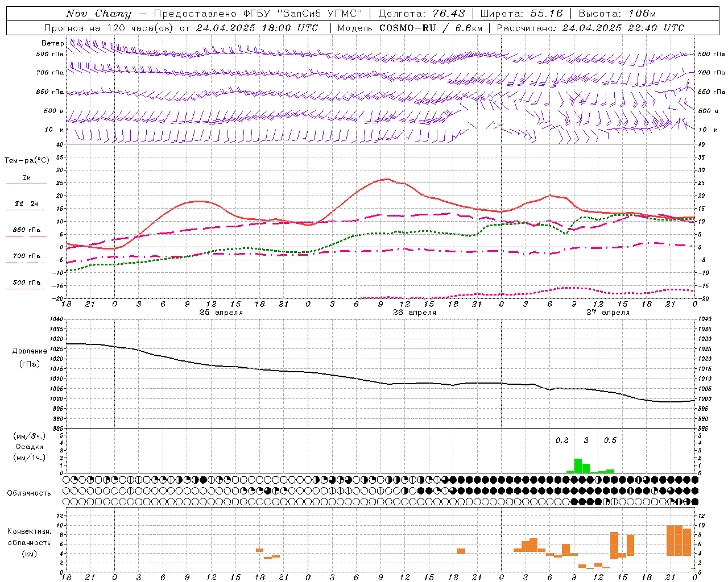The width and height of the screenshot is (728, 582).
Task: Click the 'Высота: 106м' header value
Action: tap(617, 14)
